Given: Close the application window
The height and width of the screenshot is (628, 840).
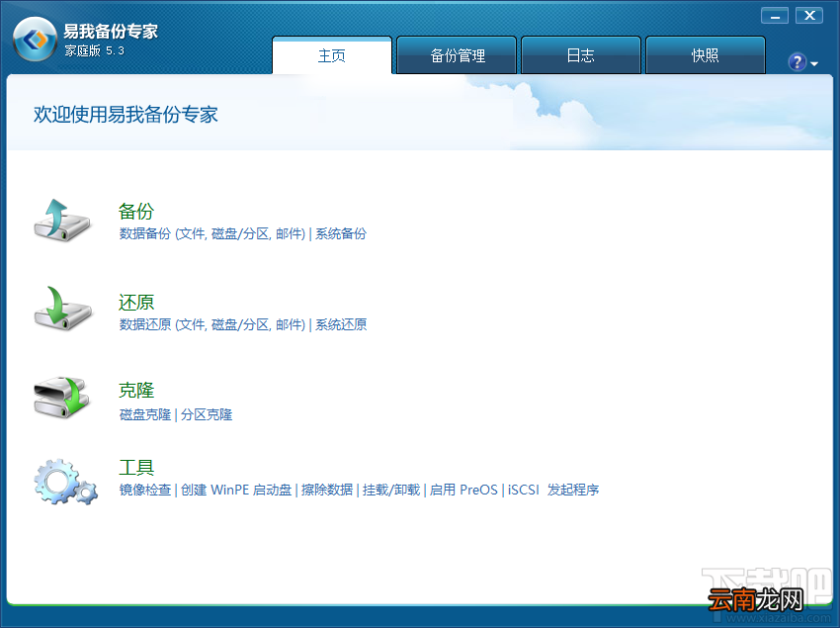Looking at the screenshot, I should [x=809, y=16].
